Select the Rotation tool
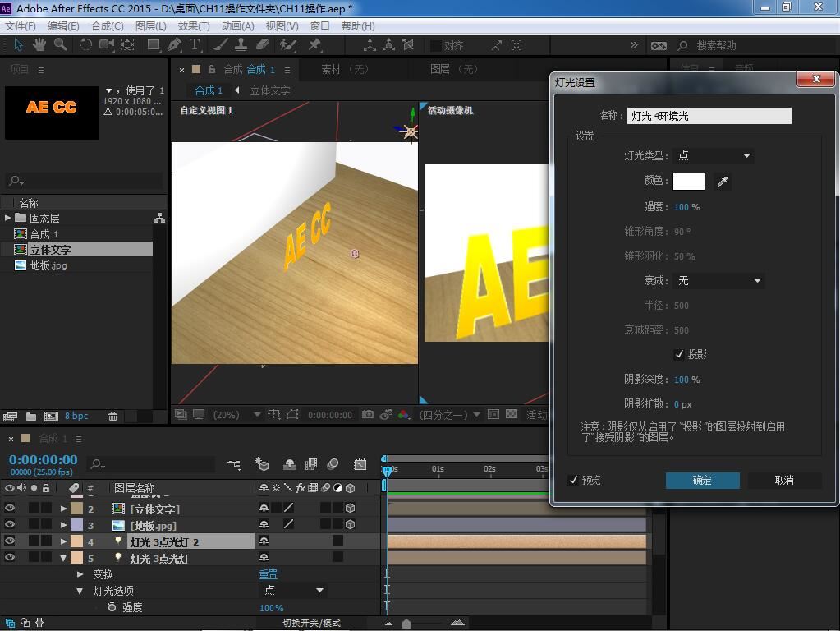 [x=85, y=45]
